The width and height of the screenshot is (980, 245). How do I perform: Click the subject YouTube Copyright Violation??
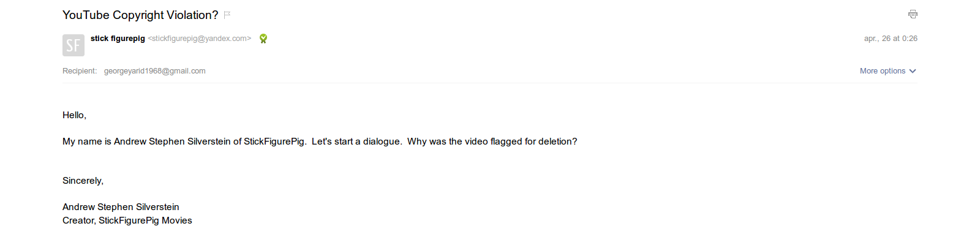[140, 15]
